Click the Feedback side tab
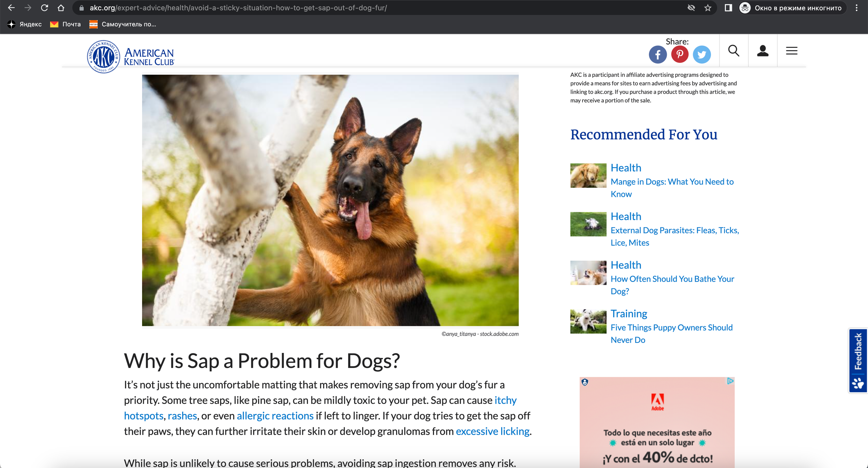Image resolution: width=868 pixels, height=468 pixels. tap(858, 360)
